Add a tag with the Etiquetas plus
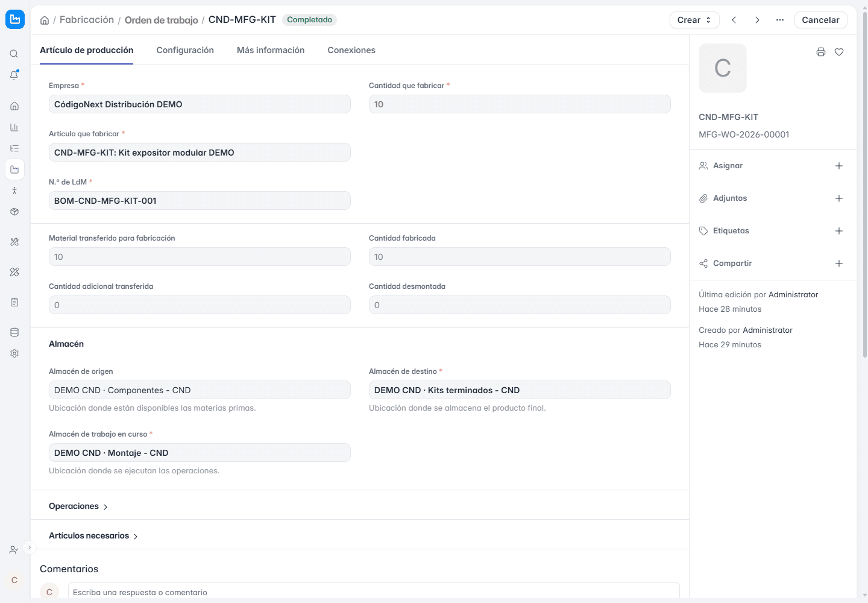Viewport: 868px width, 603px height. coord(839,231)
